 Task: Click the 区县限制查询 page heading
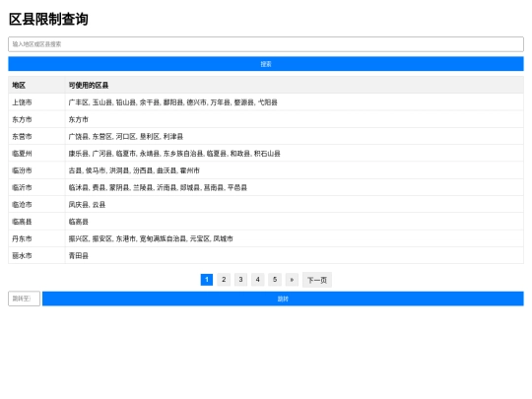[x=48, y=19]
